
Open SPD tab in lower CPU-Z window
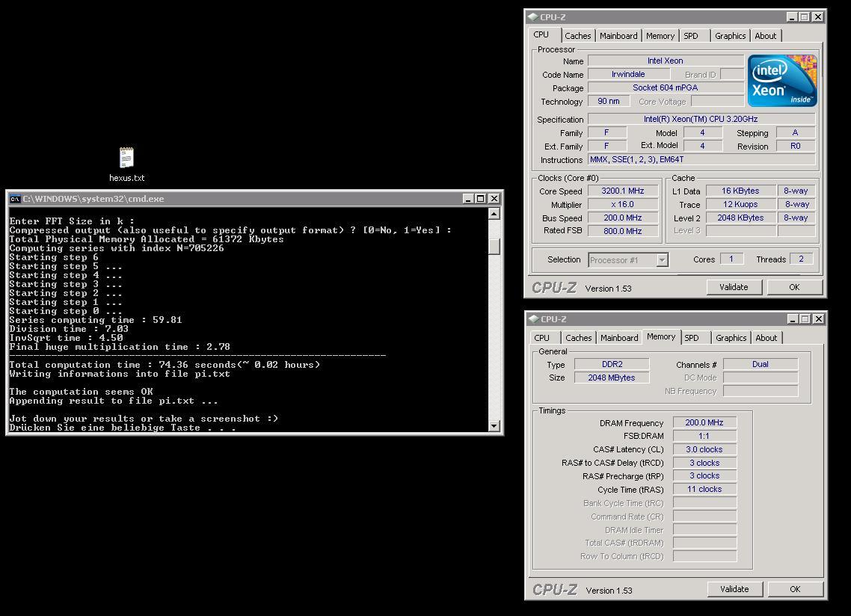point(692,338)
